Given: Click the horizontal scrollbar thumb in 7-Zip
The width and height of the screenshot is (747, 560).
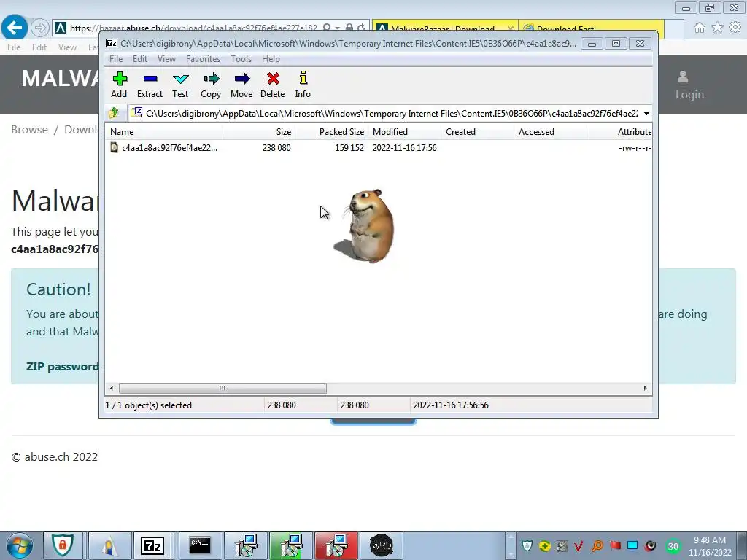Looking at the screenshot, I should point(222,388).
